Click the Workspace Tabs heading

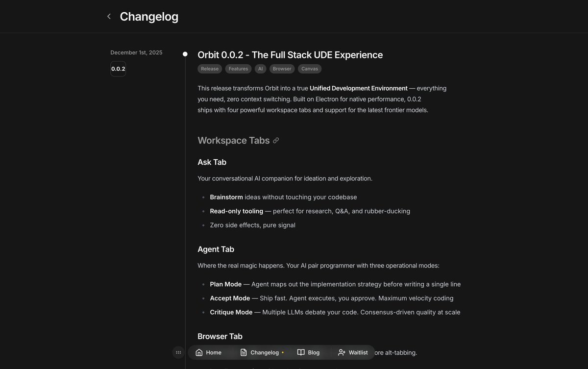[234, 141]
